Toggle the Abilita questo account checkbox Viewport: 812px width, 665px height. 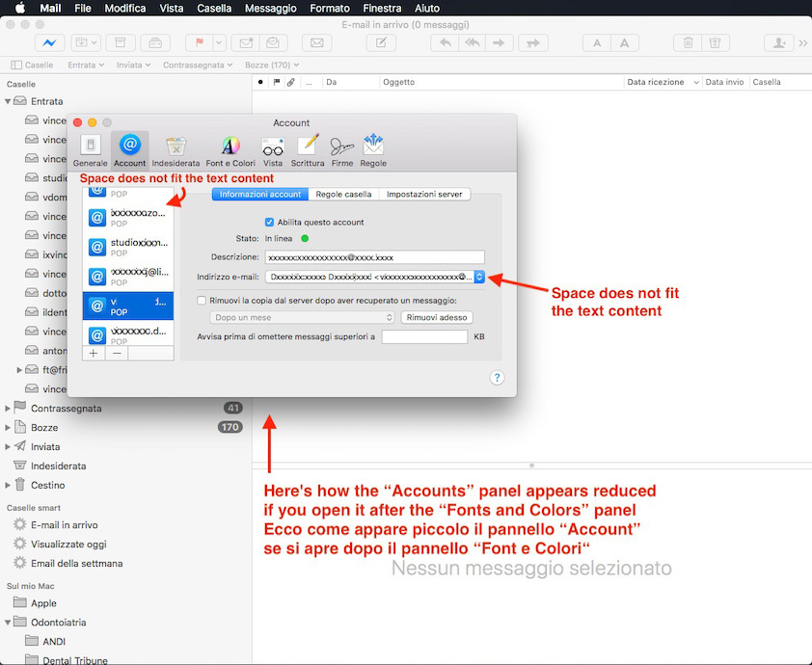tap(269, 222)
